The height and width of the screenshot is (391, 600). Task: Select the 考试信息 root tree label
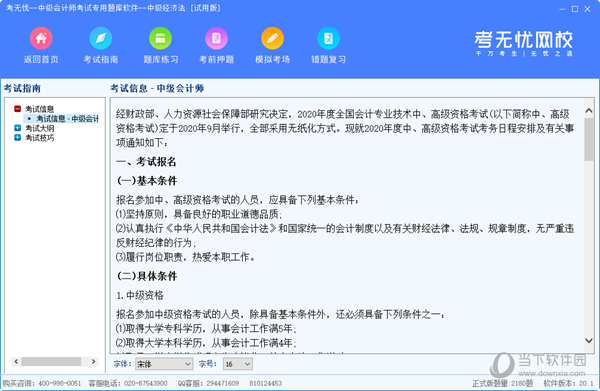coord(39,109)
